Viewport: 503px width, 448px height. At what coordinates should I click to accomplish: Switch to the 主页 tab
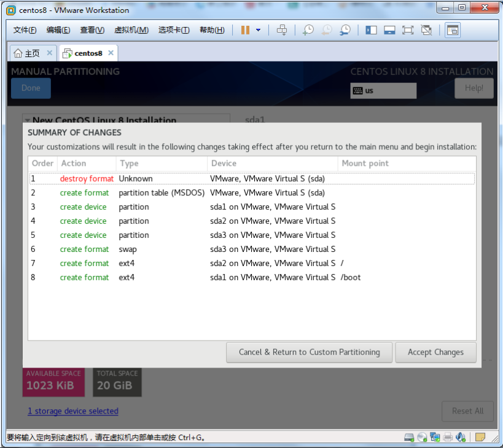point(27,53)
